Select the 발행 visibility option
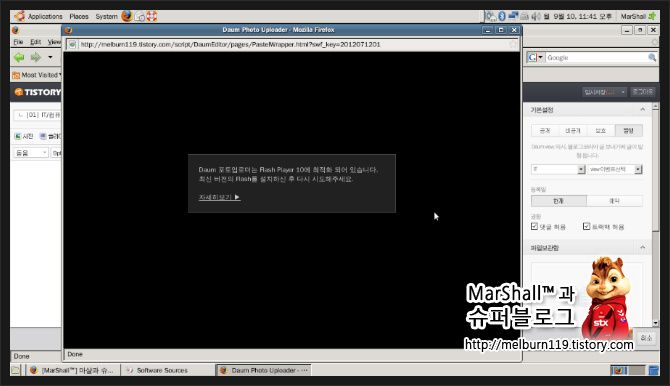 629,131
